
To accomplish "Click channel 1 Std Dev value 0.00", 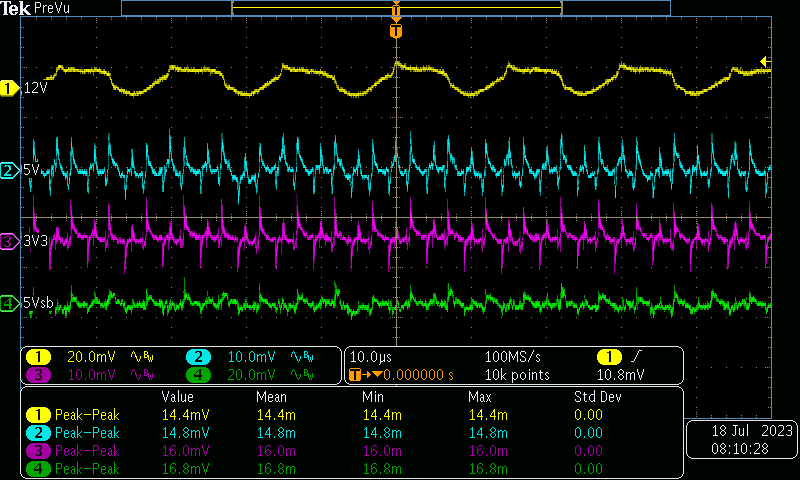I will 588,415.
